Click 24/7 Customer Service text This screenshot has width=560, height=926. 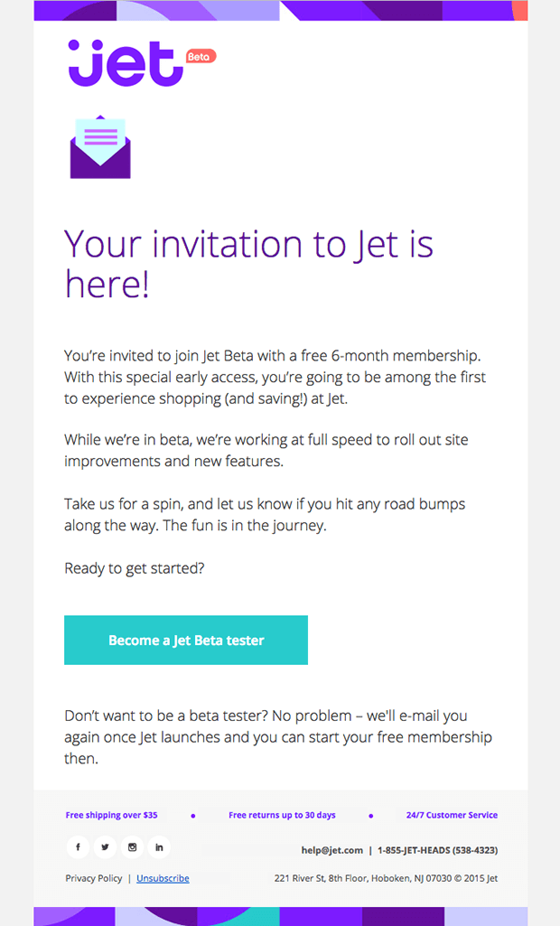(452, 815)
